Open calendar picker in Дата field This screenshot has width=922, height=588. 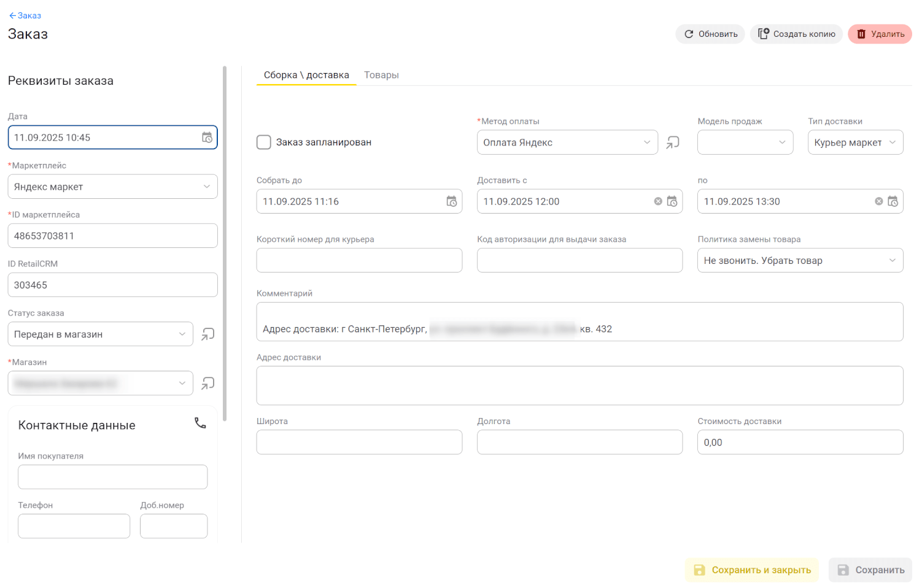click(207, 137)
